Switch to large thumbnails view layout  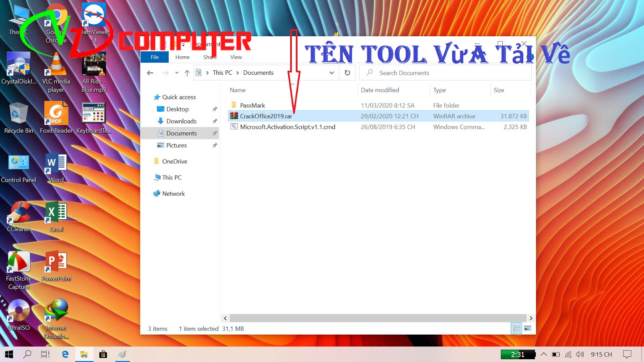(528, 329)
